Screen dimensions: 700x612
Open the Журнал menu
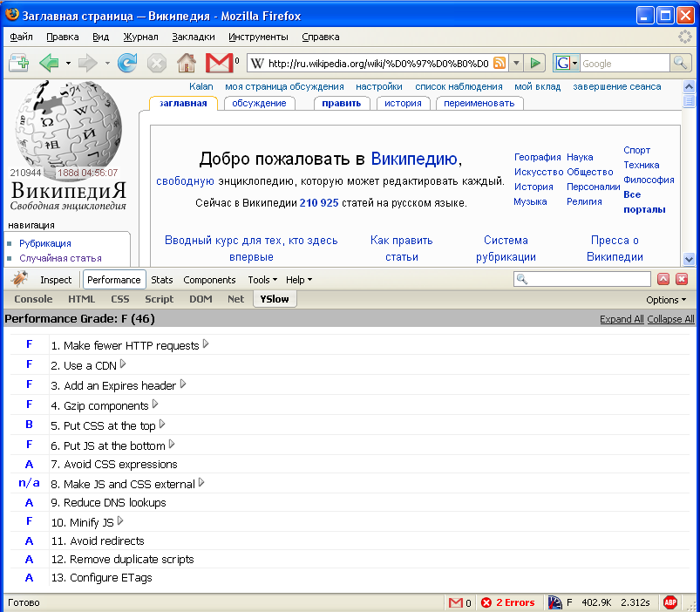tap(140, 37)
